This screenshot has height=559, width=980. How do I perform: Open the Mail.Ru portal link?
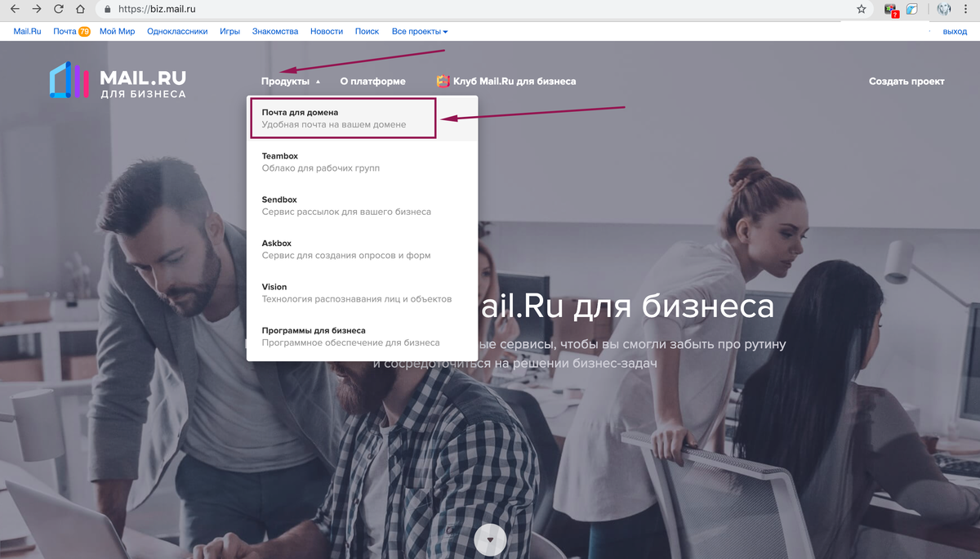[27, 32]
